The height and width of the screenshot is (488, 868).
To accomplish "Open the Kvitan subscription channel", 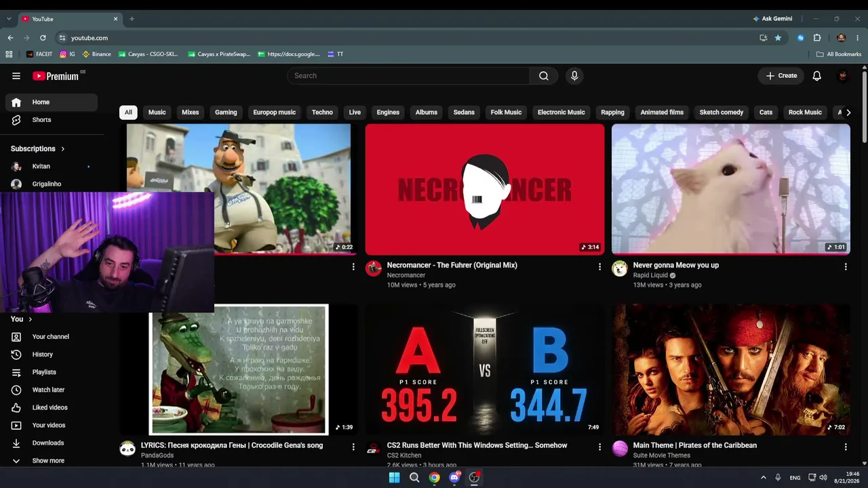I will pos(52,166).
